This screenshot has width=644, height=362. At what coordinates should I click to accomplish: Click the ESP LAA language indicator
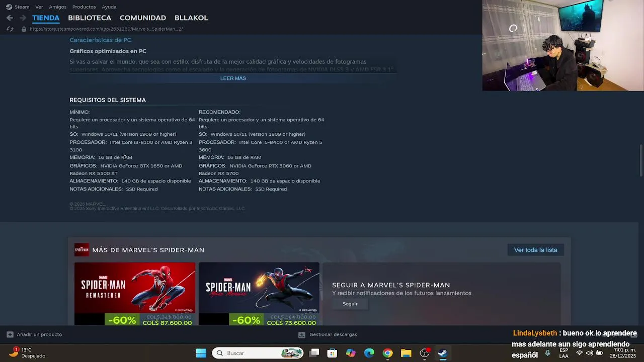point(564,353)
